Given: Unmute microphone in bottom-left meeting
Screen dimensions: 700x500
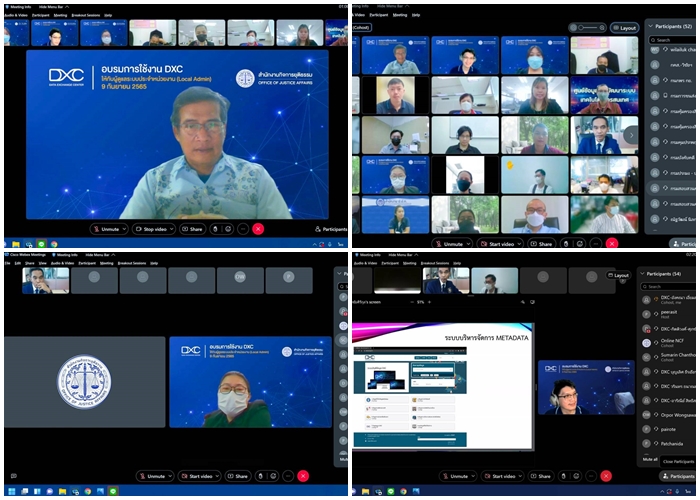Looking at the screenshot, I should point(152,476).
